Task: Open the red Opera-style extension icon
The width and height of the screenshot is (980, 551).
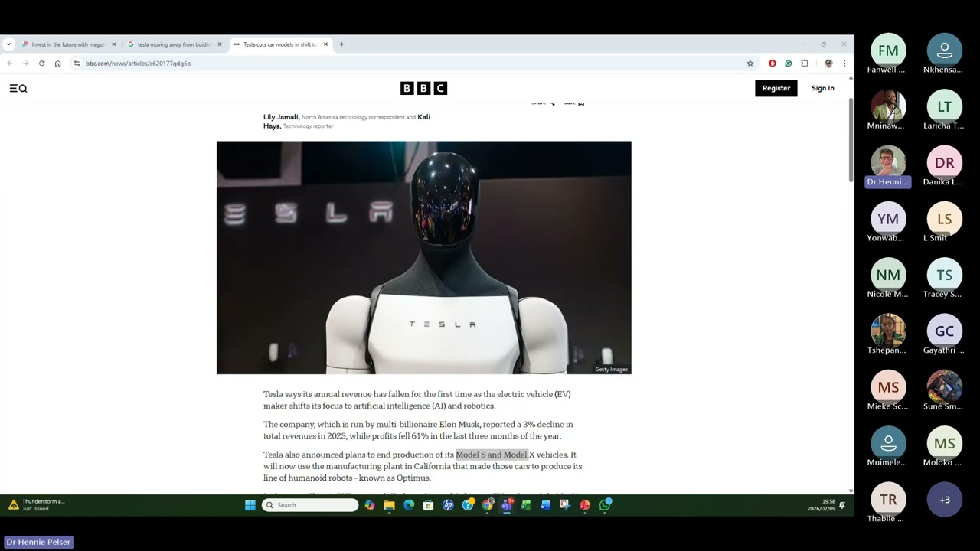Action: [x=773, y=64]
